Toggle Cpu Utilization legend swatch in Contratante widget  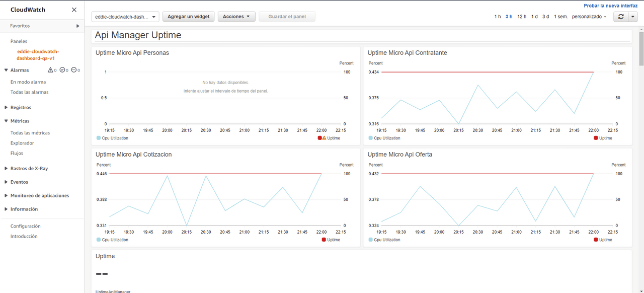[x=371, y=138]
